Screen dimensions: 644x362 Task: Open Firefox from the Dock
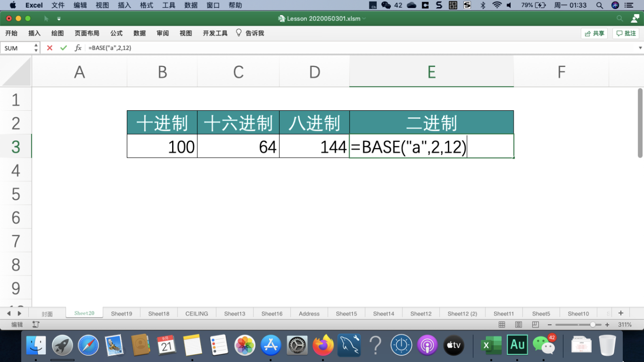pyautogui.click(x=323, y=345)
